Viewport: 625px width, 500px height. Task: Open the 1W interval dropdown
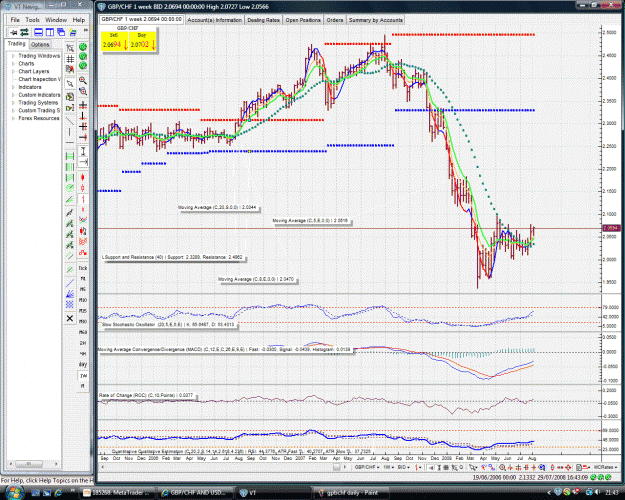[388, 467]
